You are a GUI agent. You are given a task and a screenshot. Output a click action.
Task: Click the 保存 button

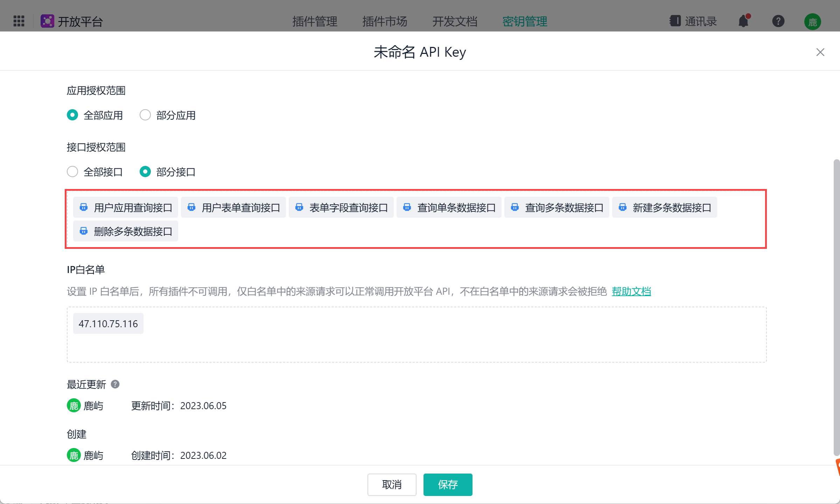point(448,484)
